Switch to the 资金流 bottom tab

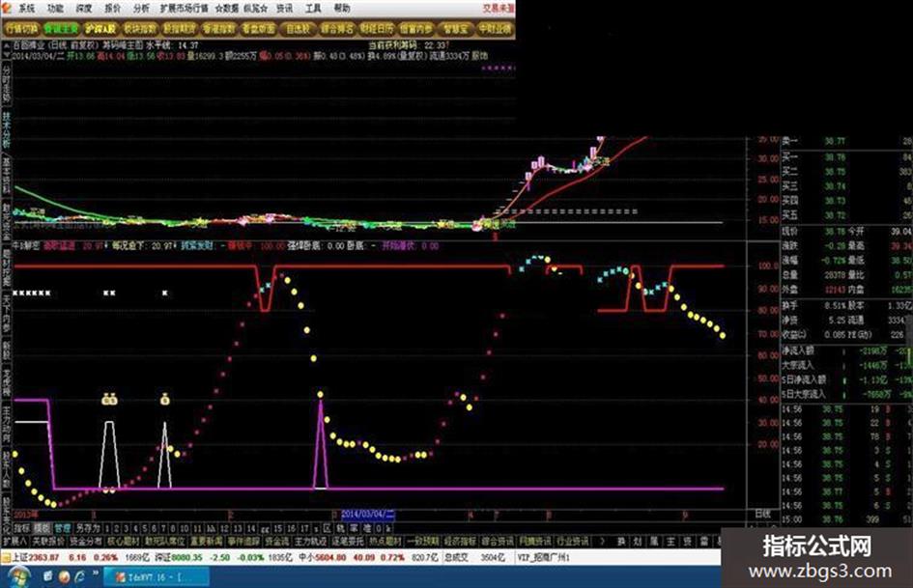pos(277,542)
